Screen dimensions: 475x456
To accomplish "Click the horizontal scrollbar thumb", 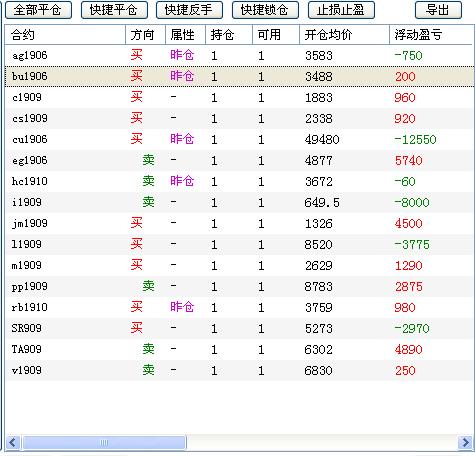I will (x=104, y=443).
